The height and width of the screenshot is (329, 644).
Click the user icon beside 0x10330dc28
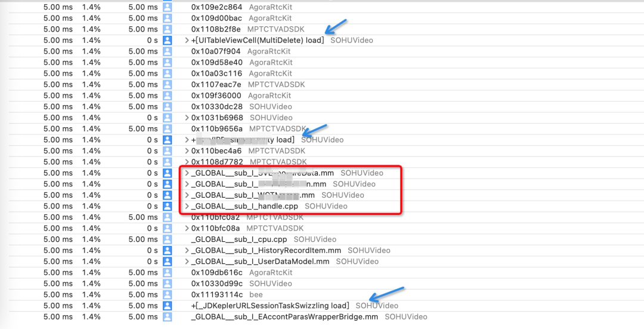click(167, 106)
